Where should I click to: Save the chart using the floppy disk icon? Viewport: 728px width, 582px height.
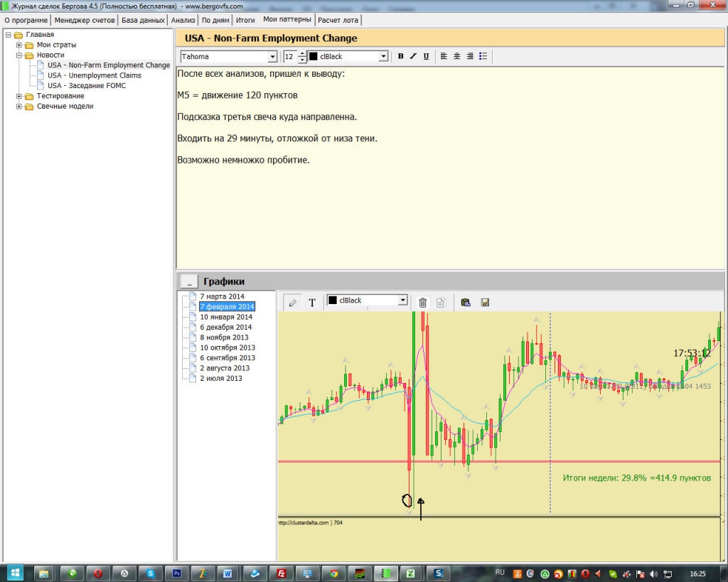(x=486, y=303)
